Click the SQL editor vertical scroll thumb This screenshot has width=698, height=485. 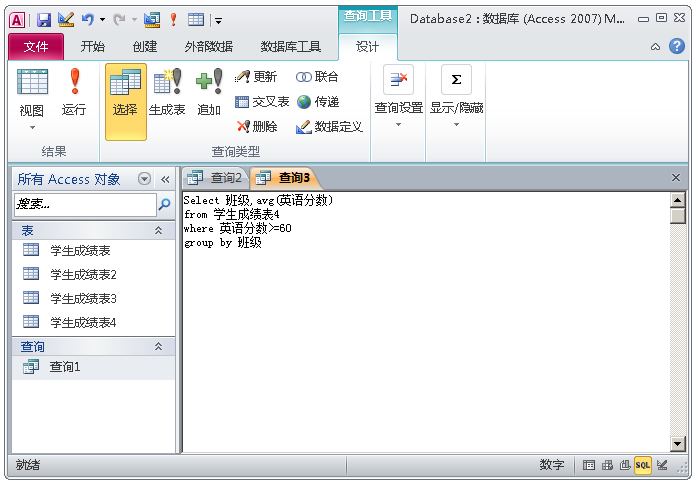pyautogui.click(x=678, y=216)
